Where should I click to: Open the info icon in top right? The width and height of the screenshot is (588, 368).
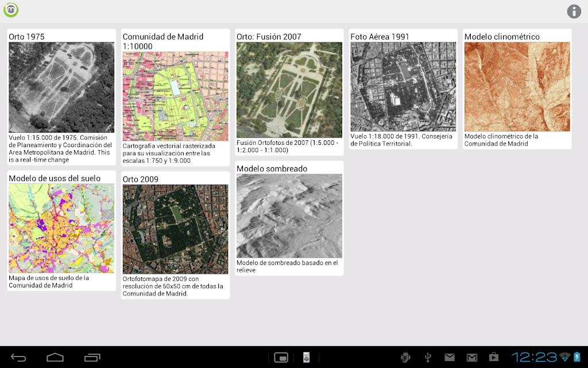pos(574,11)
